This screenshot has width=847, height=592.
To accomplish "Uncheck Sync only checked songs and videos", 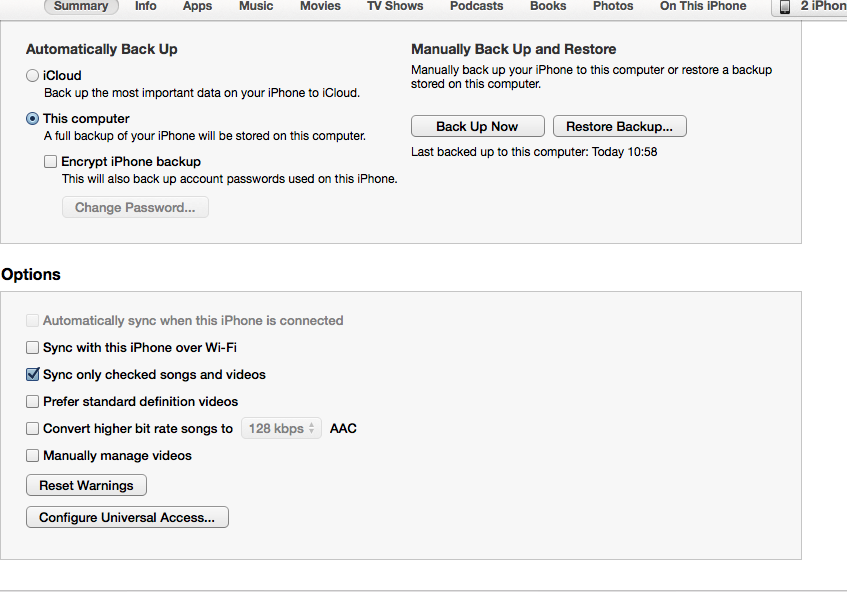I will tap(31, 375).
